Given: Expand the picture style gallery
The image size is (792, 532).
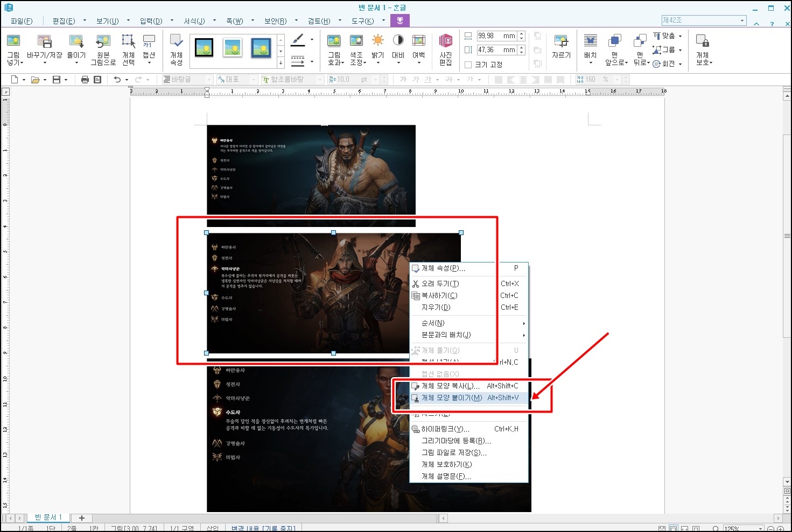Looking at the screenshot, I should coord(281,63).
